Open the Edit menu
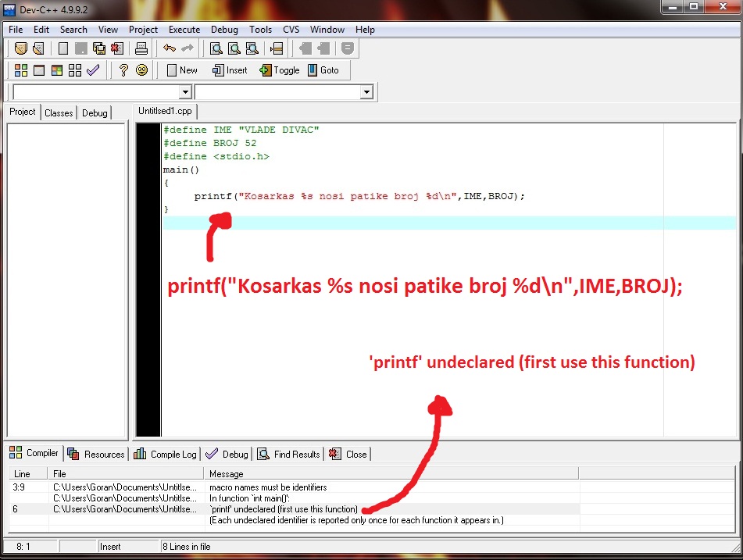This screenshot has height=560, width=743. (41, 30)
